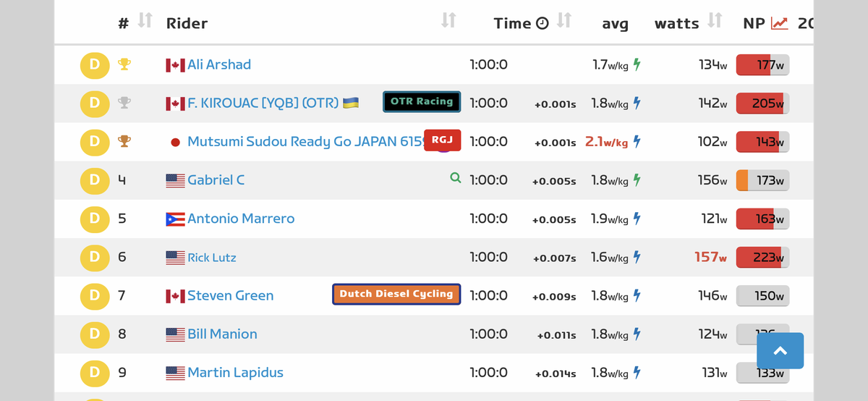
Task: Click the Canada flag beside Ali Arshad
Action: click(x=175, y=65)
